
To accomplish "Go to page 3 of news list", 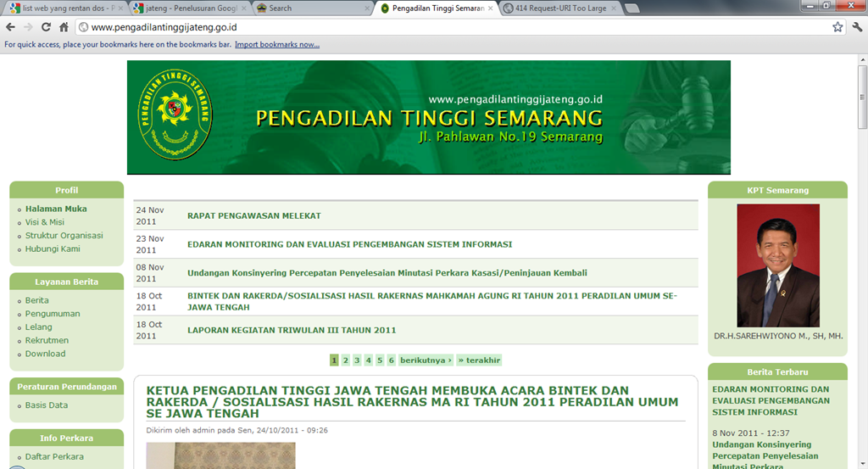I will [x=357, y=360].
